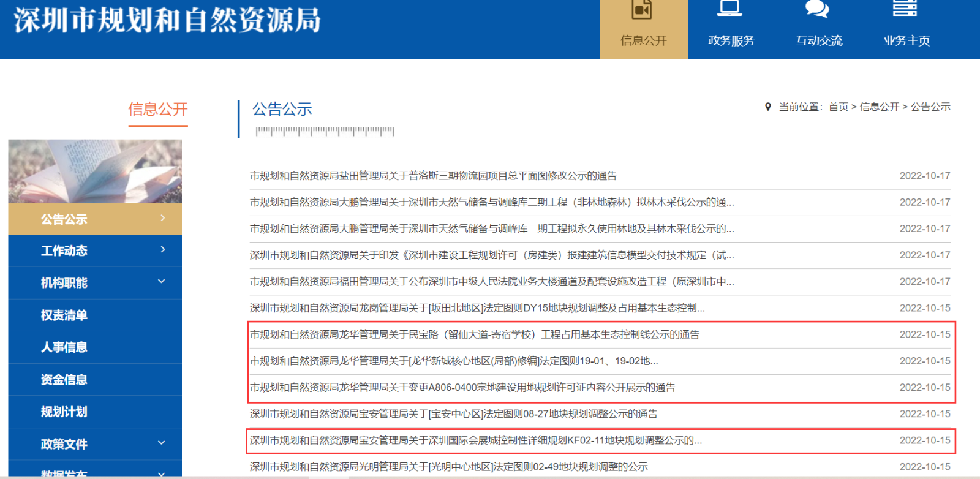
Task: Select the 资金信息 sidebar item
Action: tap(64, 380)
